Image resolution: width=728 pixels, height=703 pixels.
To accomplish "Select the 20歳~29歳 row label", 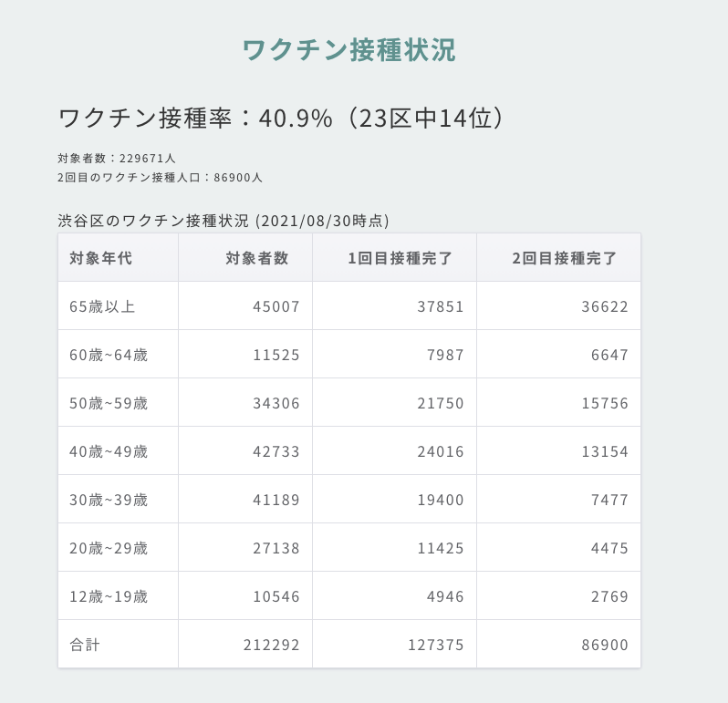I will (109, 548).
